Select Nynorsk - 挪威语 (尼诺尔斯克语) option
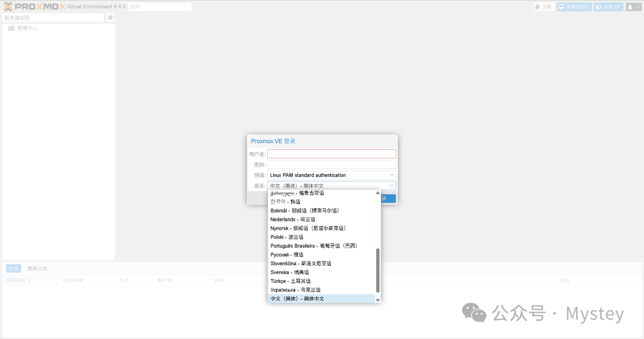 [x=321, y=228]
